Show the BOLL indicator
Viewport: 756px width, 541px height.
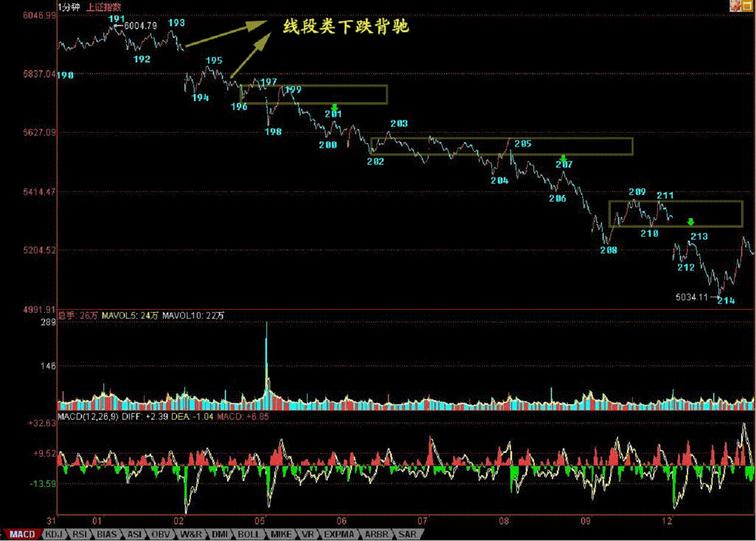tap(247, 534)
